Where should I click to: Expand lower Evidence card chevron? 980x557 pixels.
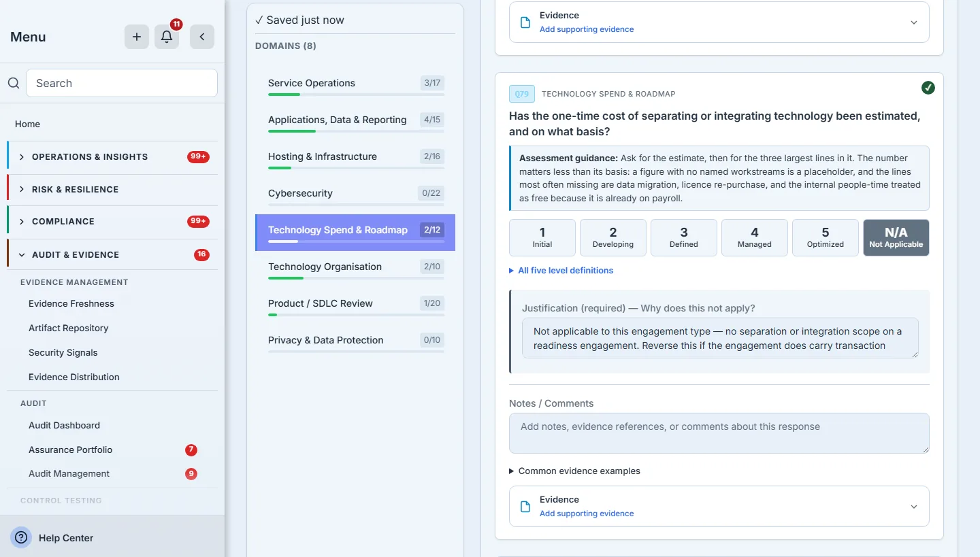click(x=914, y=507)
